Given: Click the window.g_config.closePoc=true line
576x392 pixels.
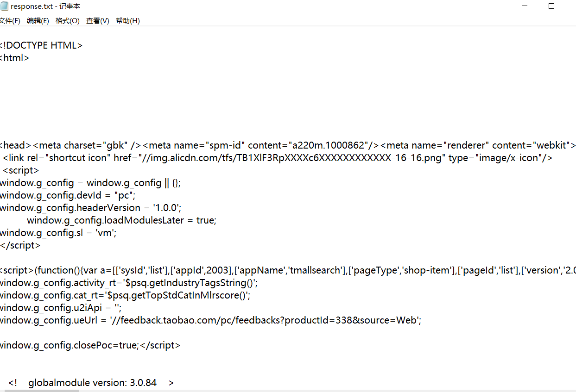Looking at the screenshot, I should (90, 345).
